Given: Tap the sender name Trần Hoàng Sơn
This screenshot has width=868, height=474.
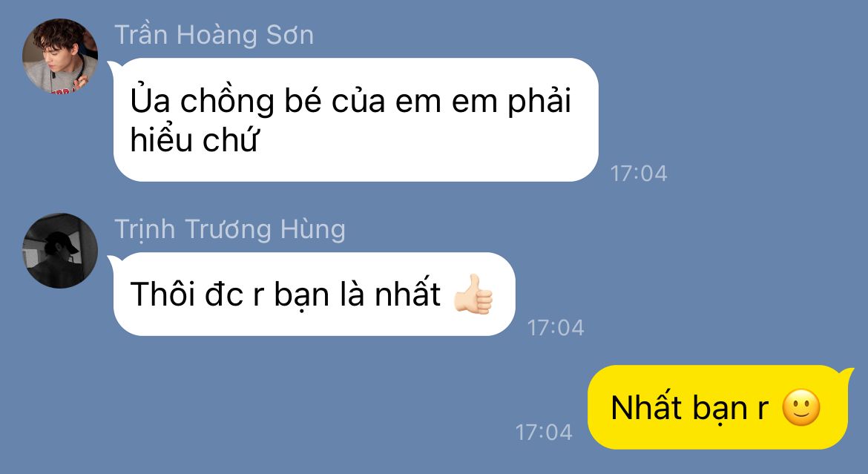Looking at the screenshot, I should pos(214,35).
